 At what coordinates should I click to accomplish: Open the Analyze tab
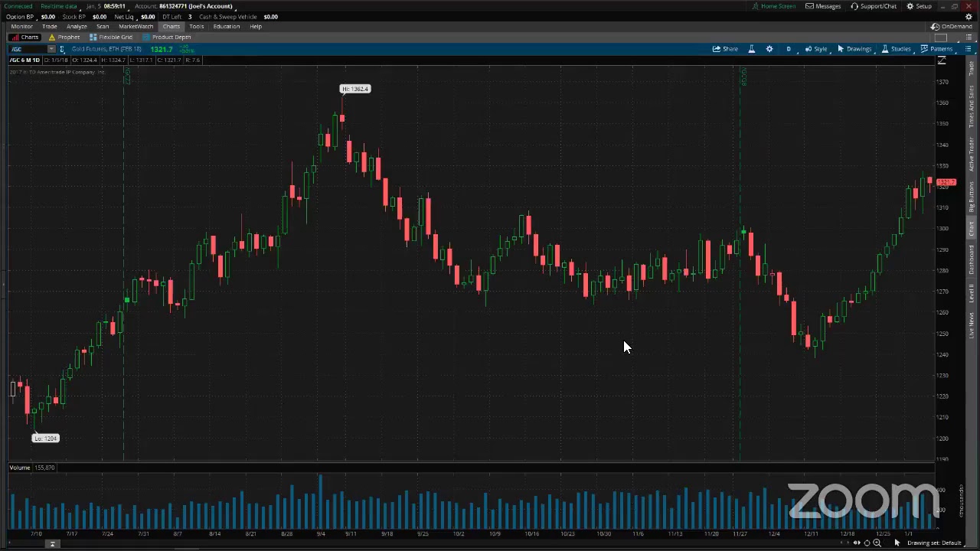[77, 26]
